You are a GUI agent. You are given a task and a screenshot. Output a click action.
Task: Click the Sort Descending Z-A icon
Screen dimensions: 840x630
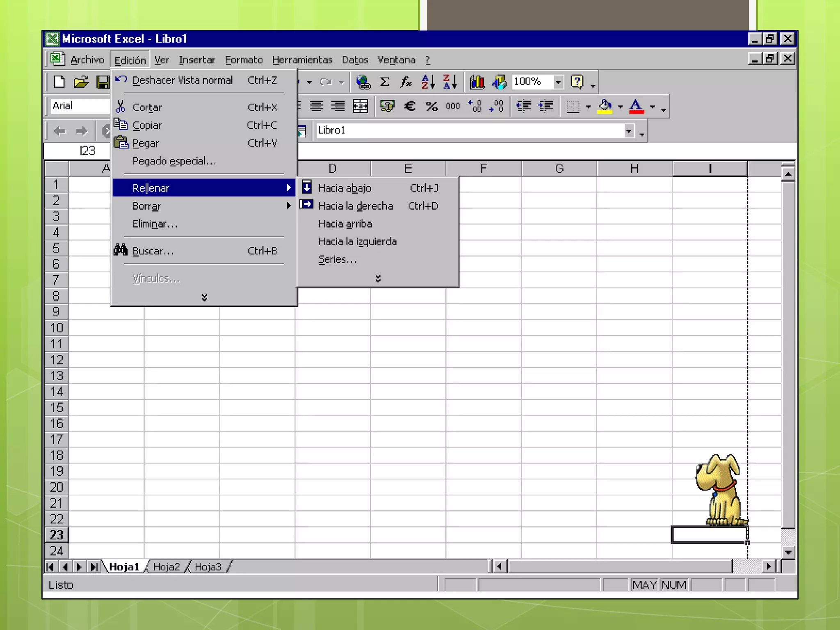[x=450, y=82]
